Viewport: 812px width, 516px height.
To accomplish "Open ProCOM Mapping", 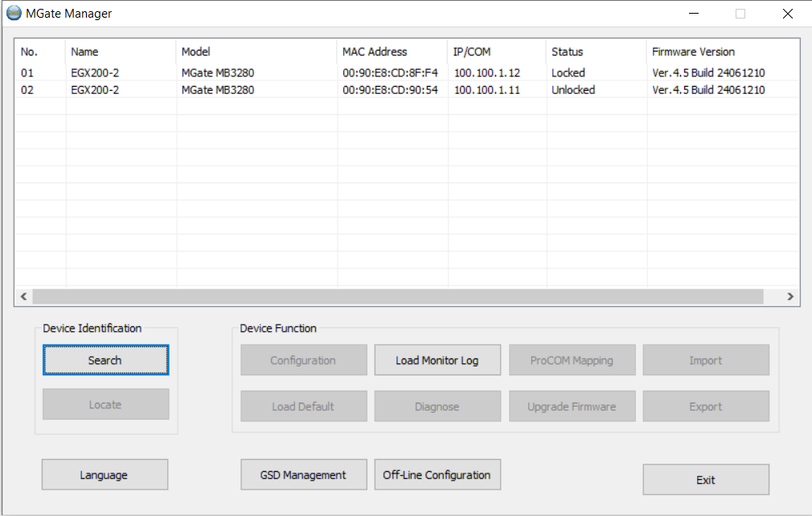I will point(572,360).
